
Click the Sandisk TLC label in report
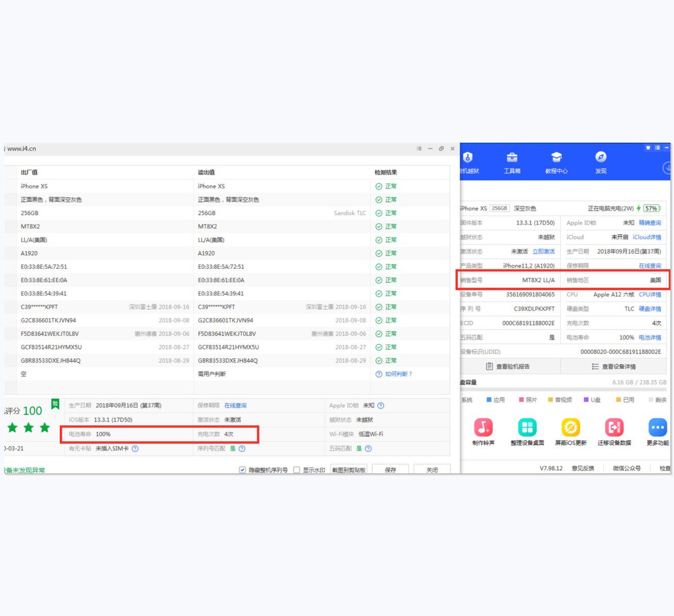pyautogui.click(x=350, y=213)
